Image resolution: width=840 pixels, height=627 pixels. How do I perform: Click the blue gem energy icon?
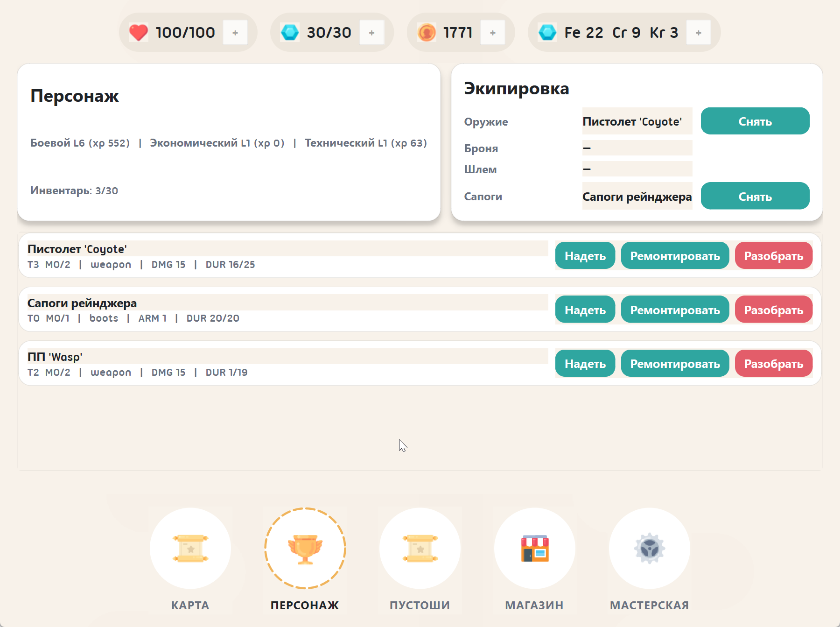290,33
